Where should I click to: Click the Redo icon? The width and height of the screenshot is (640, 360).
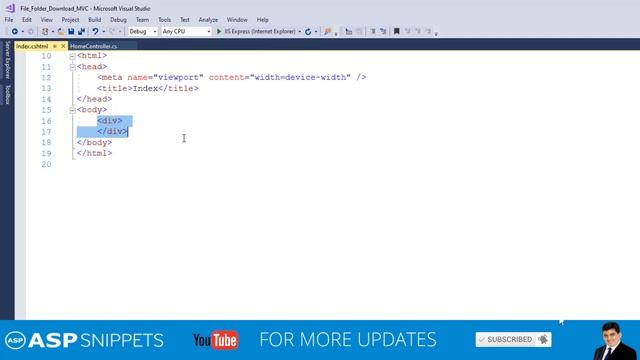click(112, 31)
